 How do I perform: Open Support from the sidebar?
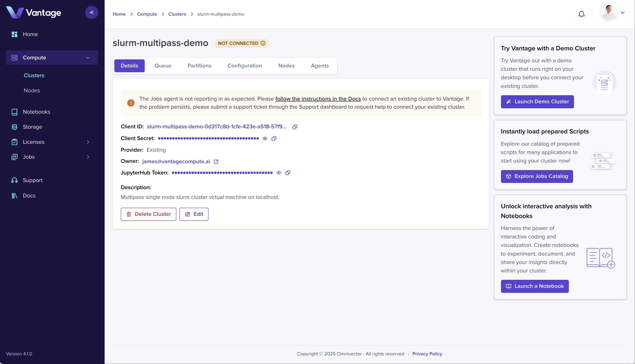[33, 180]
